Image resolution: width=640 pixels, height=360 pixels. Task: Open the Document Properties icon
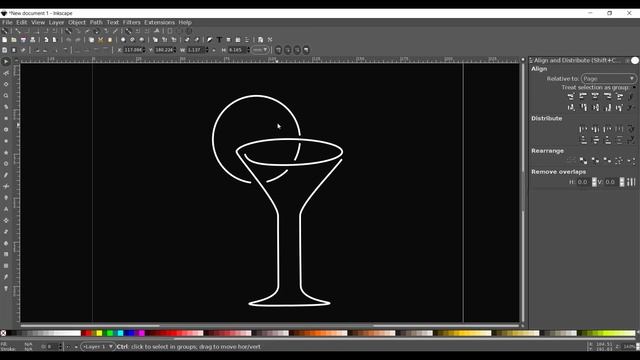[260, 40]
